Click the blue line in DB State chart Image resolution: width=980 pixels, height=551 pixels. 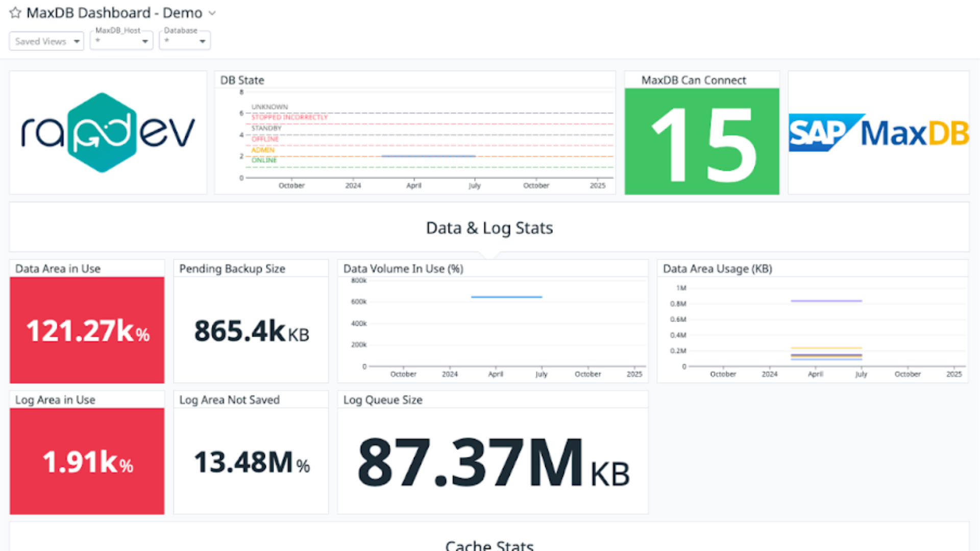(428, 156)
